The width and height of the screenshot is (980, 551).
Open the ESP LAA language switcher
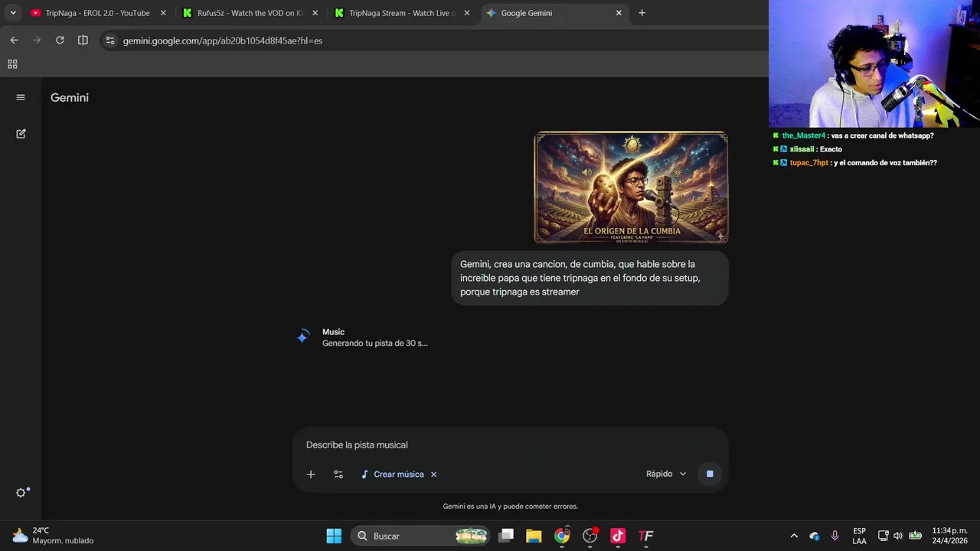(860, 536)
